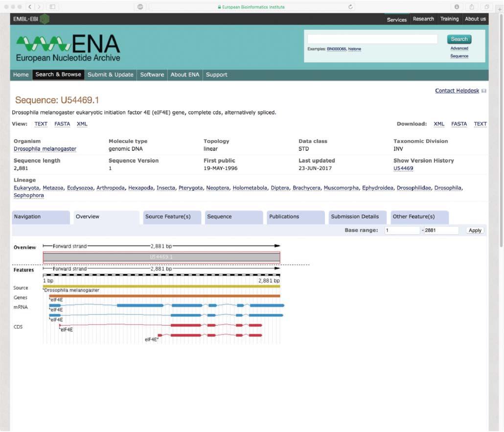Open the Drosophila melanogaster organism link
Screen dimensions: 504x432
(45, 149)
